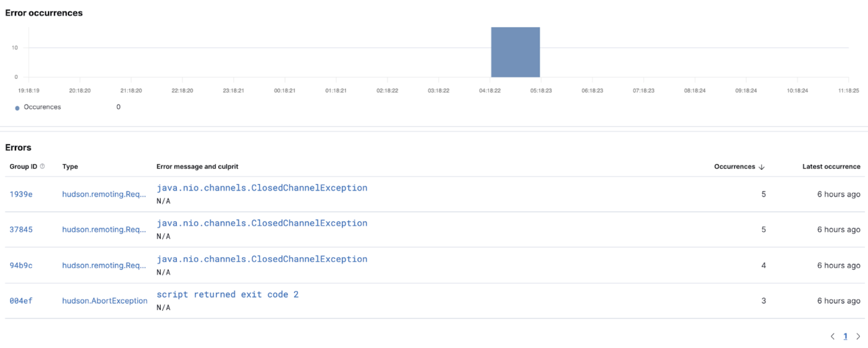Viewport: 868px width, 348px height.
Task: Select page 1 in pagination
Action: (845, 336)
